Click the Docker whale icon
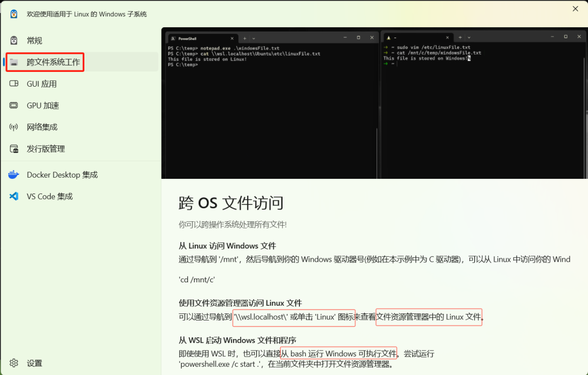Screen dimensions: 588x375 click(x=14, y=174)
